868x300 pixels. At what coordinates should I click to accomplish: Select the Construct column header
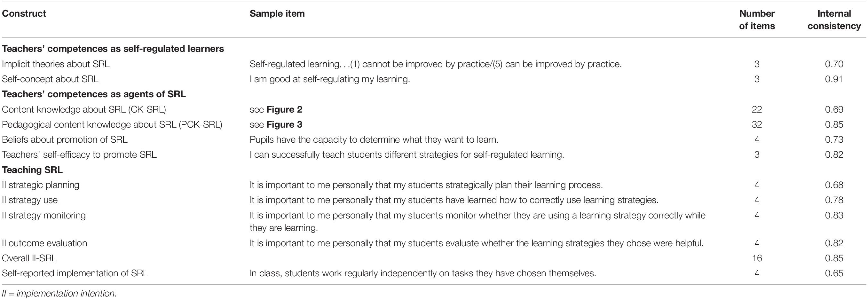(x=24, y=13)
